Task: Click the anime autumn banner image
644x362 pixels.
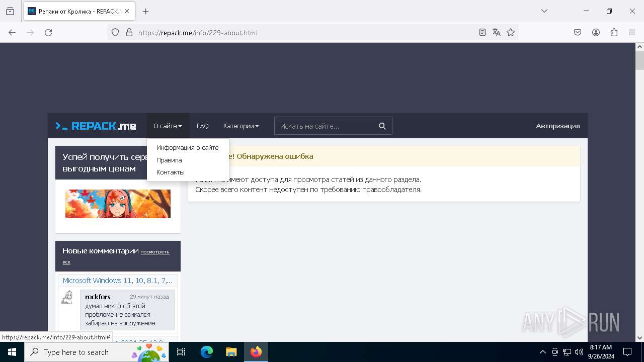Action: coord(118,204)
